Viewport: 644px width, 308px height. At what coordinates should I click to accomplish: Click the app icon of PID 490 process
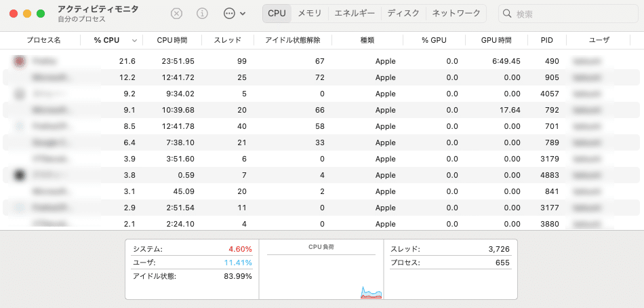click(x=20, y=61)
